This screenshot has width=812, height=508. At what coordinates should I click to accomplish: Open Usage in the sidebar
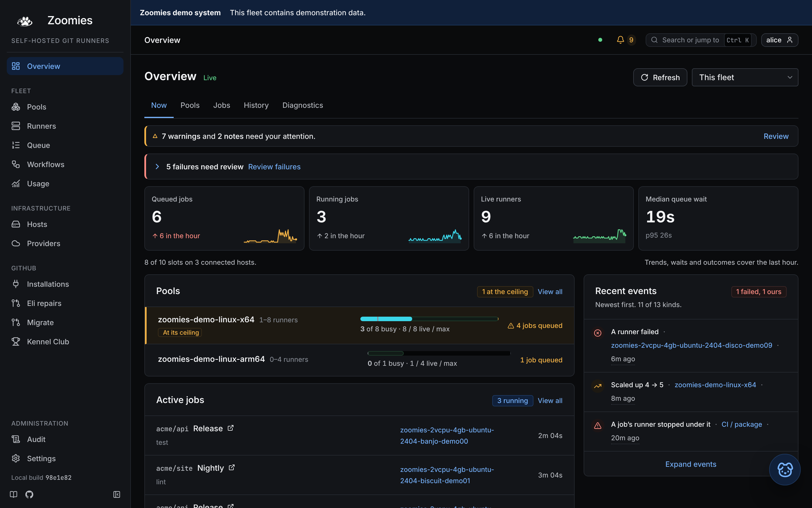[65, 183]
